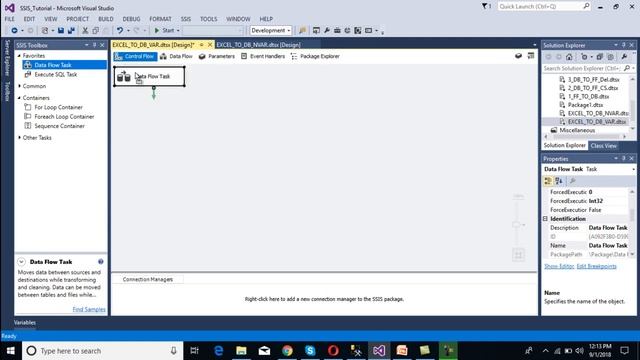The height and width of the screenshot is (360, 640).
Task: Select Sequence Container item
Action: pyautogui.click(x=60, y=126)
